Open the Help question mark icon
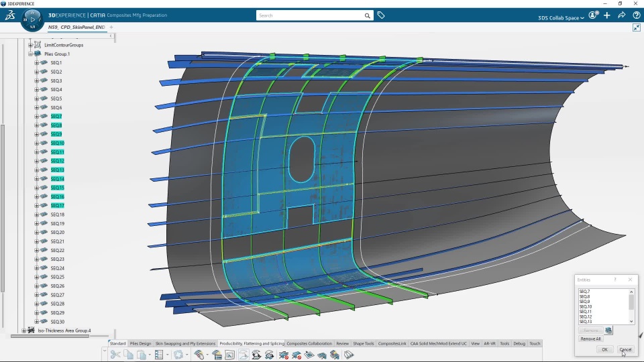 [x=636, y=15]
